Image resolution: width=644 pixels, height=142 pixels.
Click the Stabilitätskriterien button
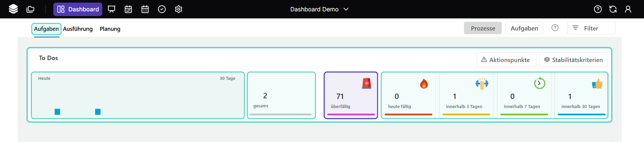click(573, 60)
